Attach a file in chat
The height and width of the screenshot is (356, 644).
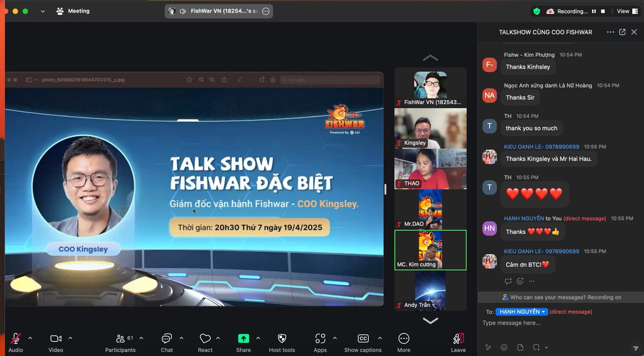click(520, 347)
